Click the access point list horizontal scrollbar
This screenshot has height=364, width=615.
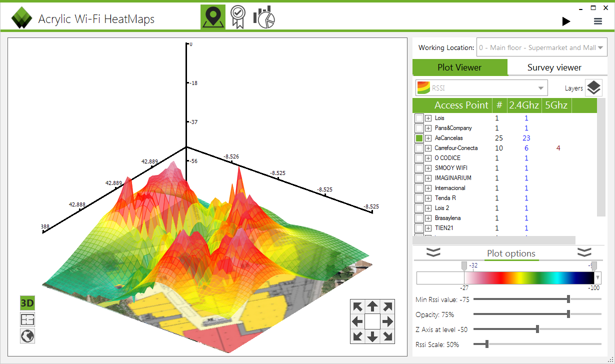point(494,240)
